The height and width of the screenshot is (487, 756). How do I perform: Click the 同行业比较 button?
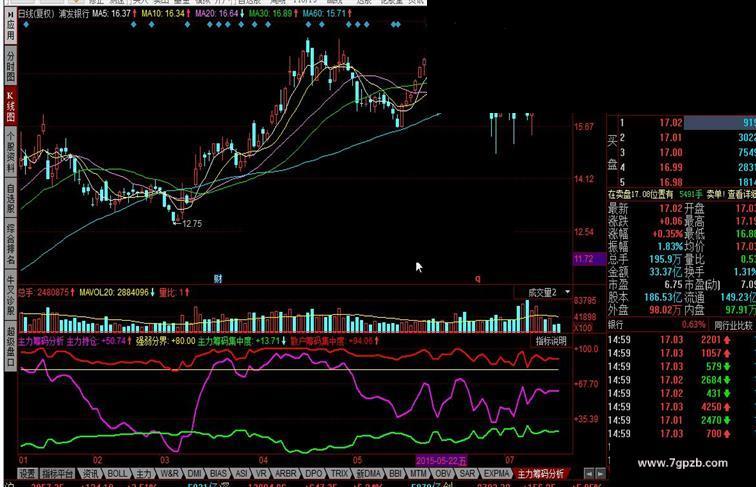733,325
